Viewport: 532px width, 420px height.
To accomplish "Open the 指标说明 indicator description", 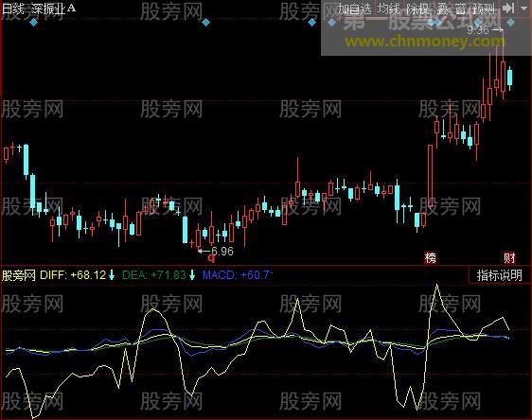I will coord(499,275).
